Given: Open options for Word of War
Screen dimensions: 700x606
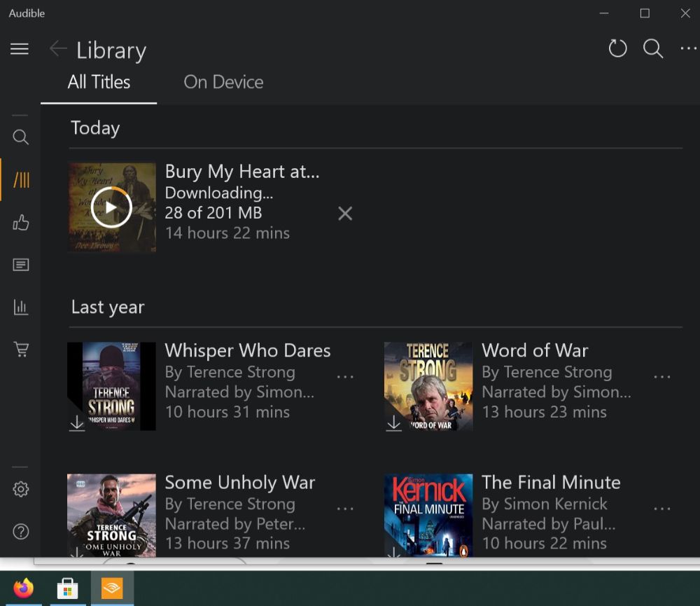Looking at the screenshot, I should click(x=662, y=377).
